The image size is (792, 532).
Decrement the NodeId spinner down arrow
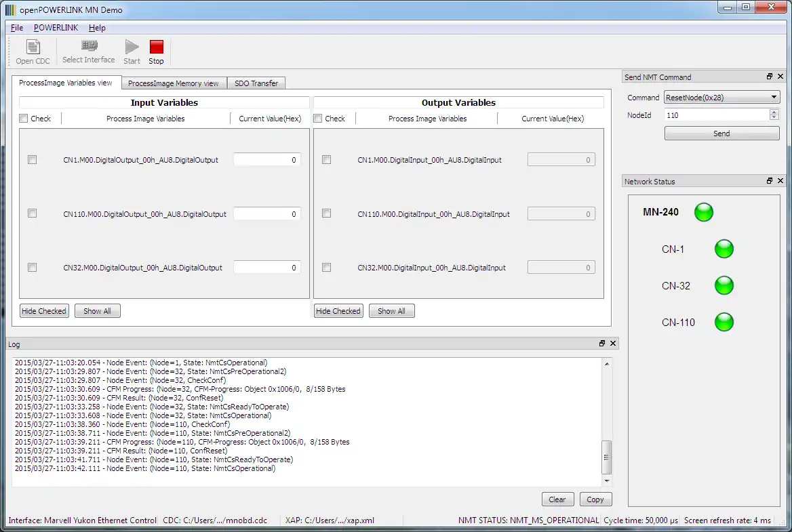pyautogui.click(x=774, y=118)
